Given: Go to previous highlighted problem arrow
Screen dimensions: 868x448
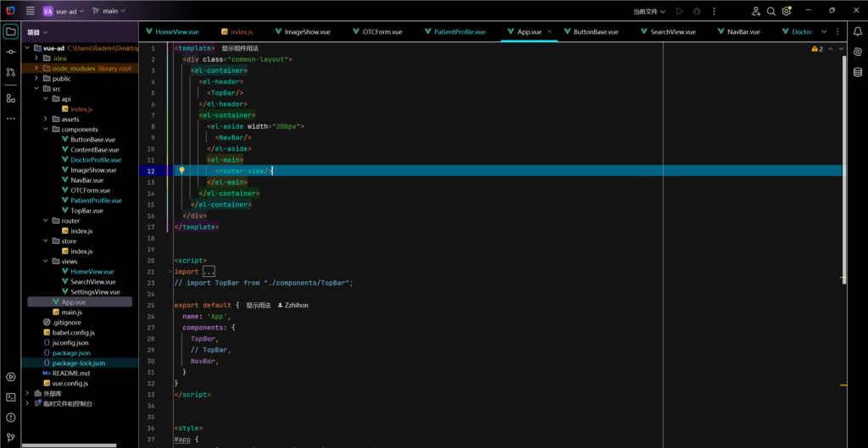Looking at the screenshot, I should 830,48.
